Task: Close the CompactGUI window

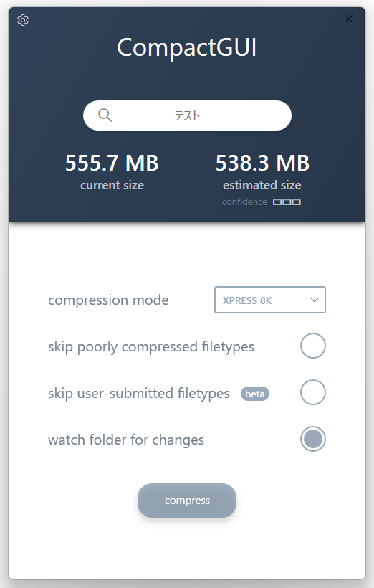Action: point(349,19)
